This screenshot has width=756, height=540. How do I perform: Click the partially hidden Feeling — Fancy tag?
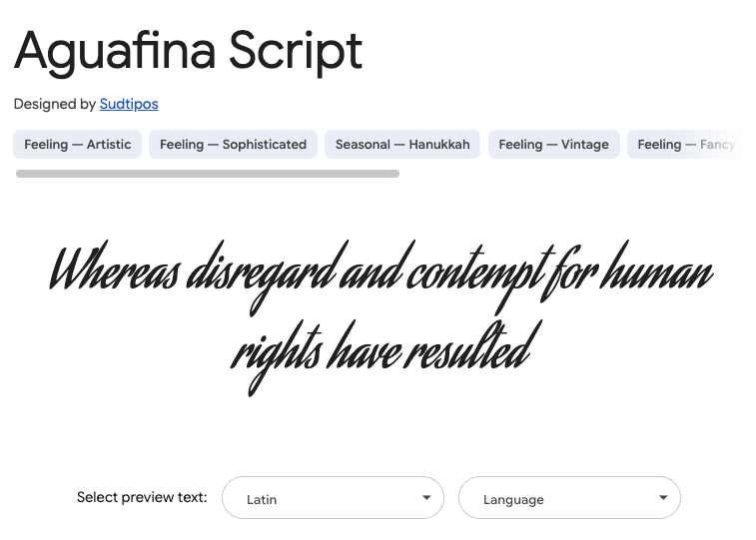[686, 144]
